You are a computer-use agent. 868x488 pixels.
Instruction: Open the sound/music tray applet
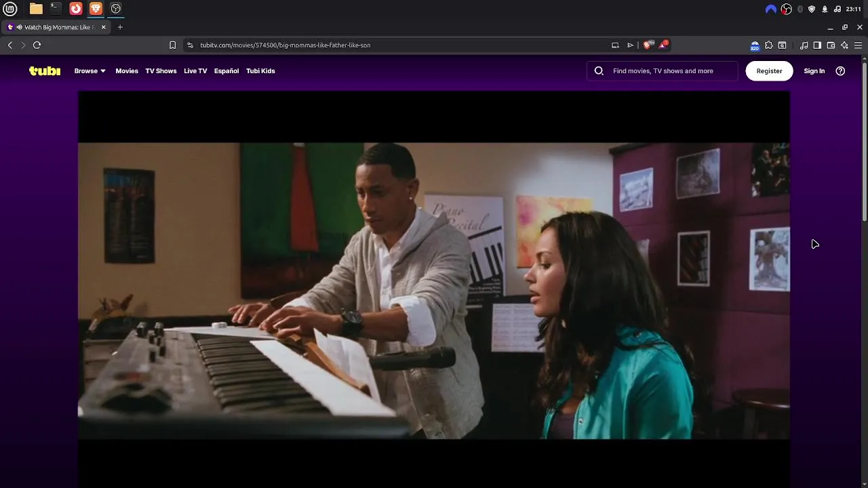click(837, 9)
